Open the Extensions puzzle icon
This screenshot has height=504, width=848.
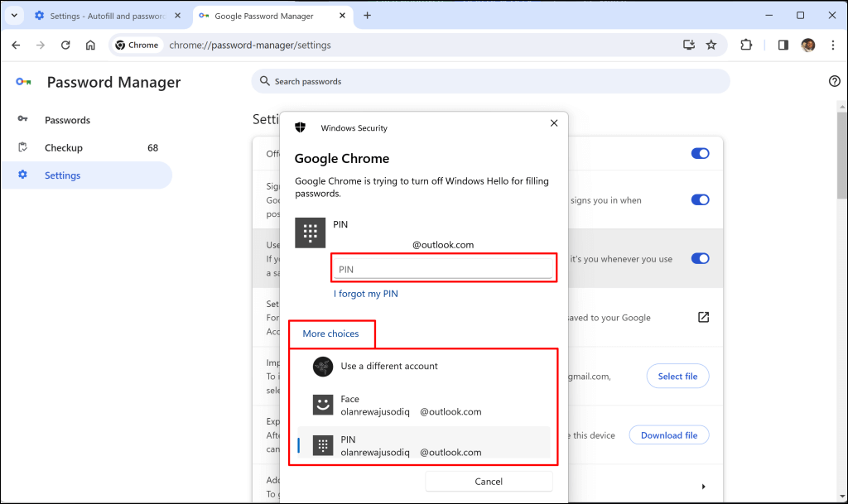pos(746,45)
